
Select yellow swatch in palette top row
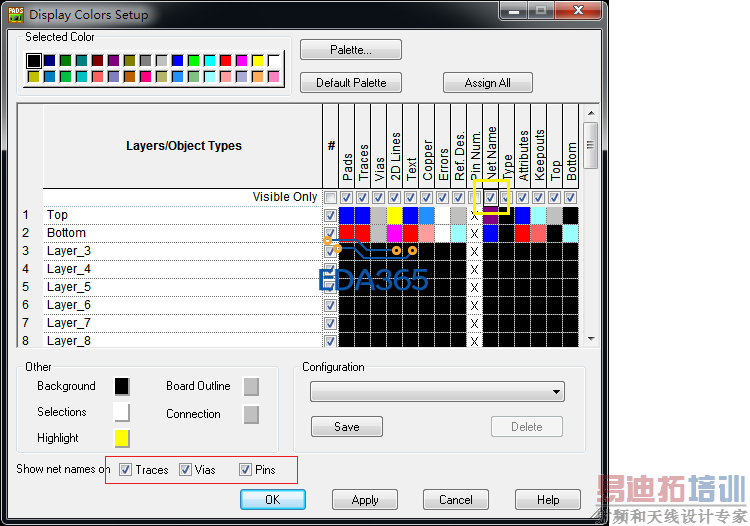[x=257, y=61]
